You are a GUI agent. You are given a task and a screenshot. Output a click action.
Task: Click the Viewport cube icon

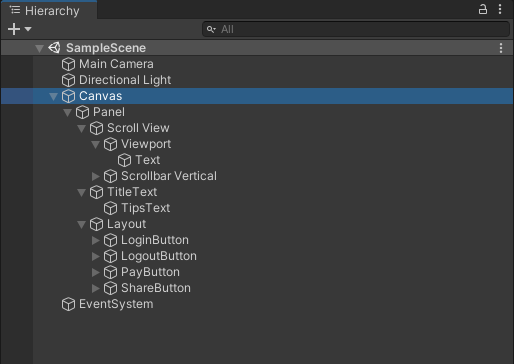click(x=110, y=144)
